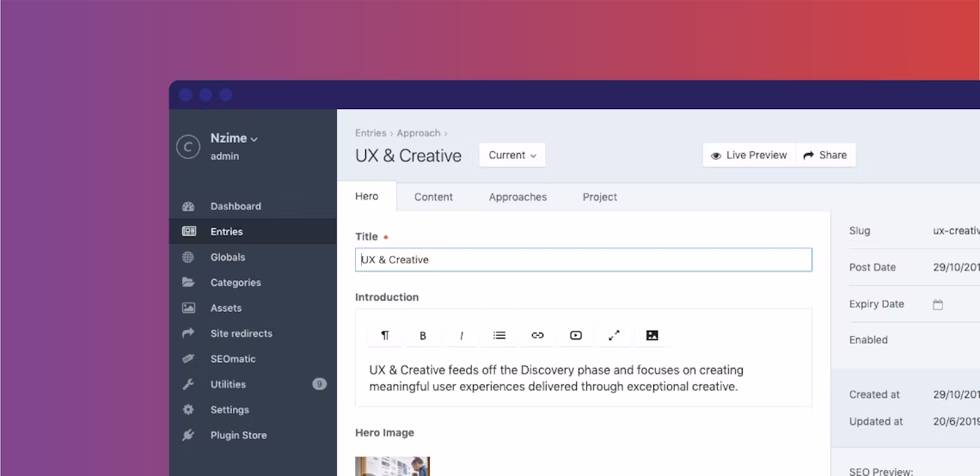The image size is (980, 476).
Task: Go to Approach in the breadcrumb
Action: point(418,133)
